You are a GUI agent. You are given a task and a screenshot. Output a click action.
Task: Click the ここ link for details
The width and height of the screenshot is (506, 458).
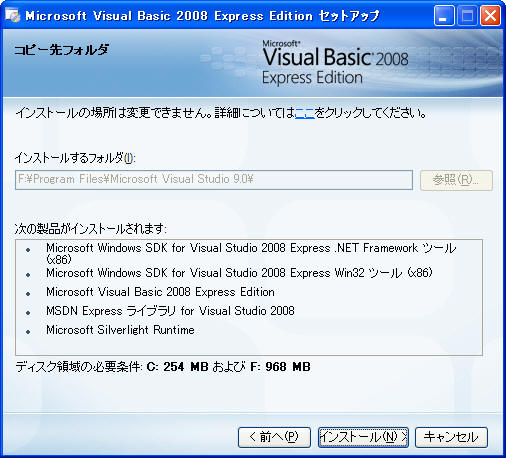[x=305, y=113]
